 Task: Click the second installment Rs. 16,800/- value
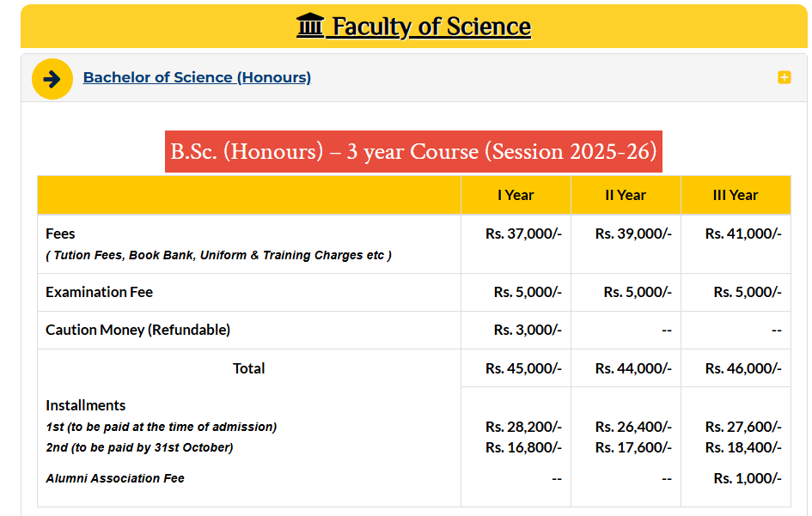tap(526, 446)
